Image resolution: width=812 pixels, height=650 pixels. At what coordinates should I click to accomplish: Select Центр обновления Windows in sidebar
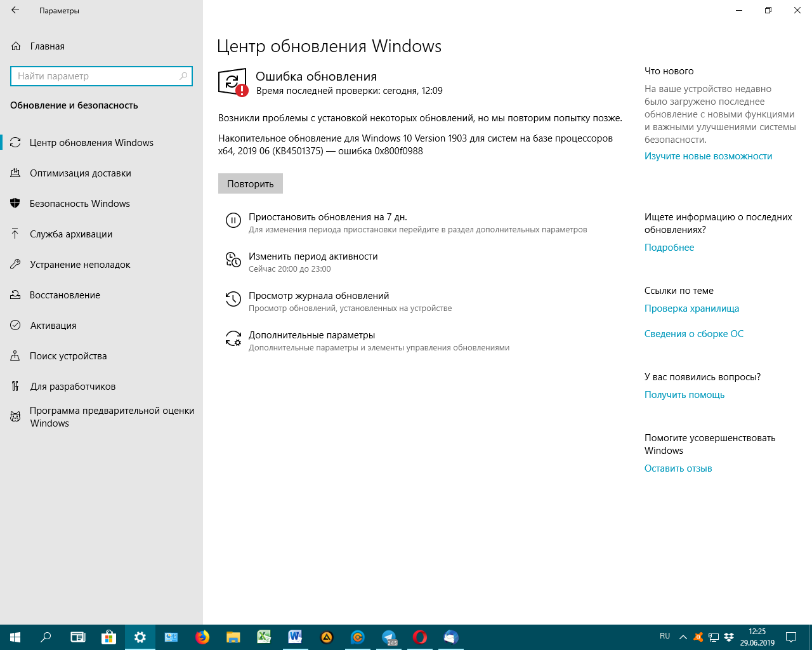[101, 143]
